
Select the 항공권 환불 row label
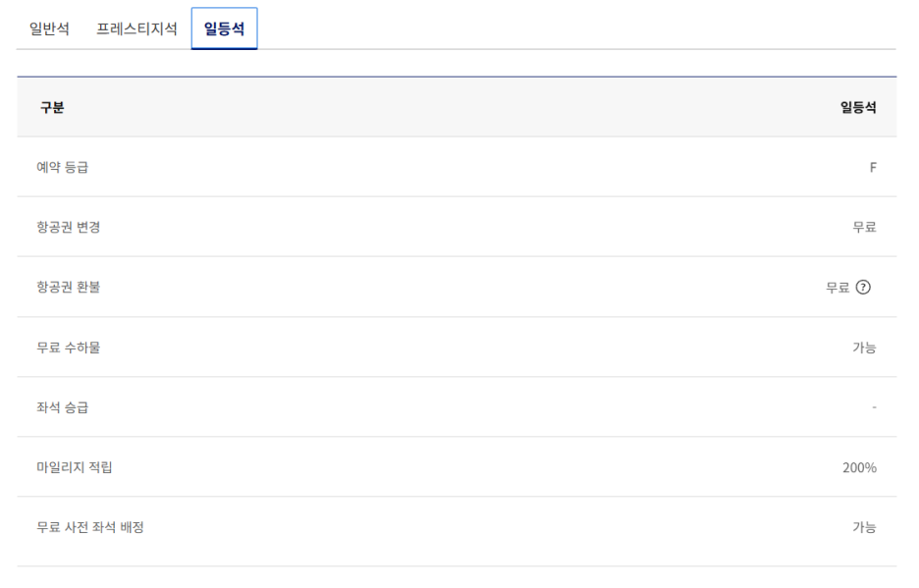pyautogui.click(x=68, y=288)
